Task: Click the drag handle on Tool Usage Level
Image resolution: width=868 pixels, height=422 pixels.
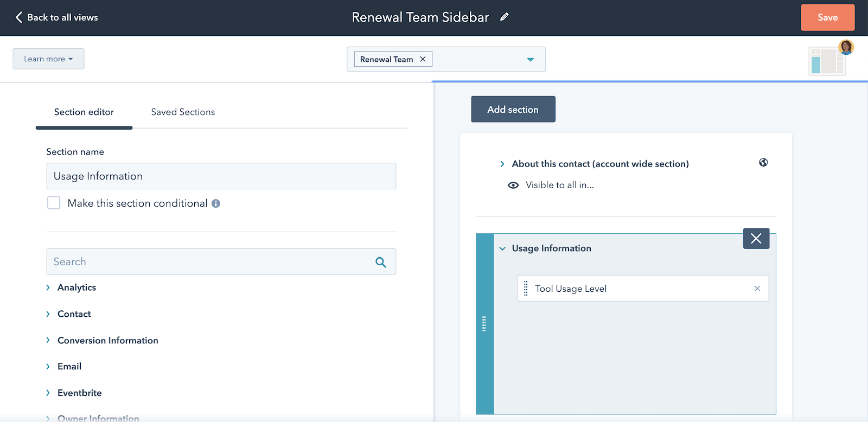Action: click(526, 289)
